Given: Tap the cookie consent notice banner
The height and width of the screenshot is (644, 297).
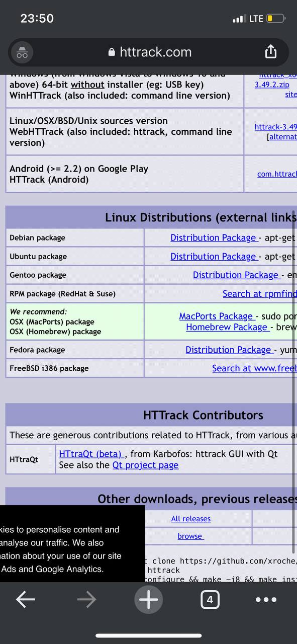Looking at the screenshot, I should tap(72, 544).
